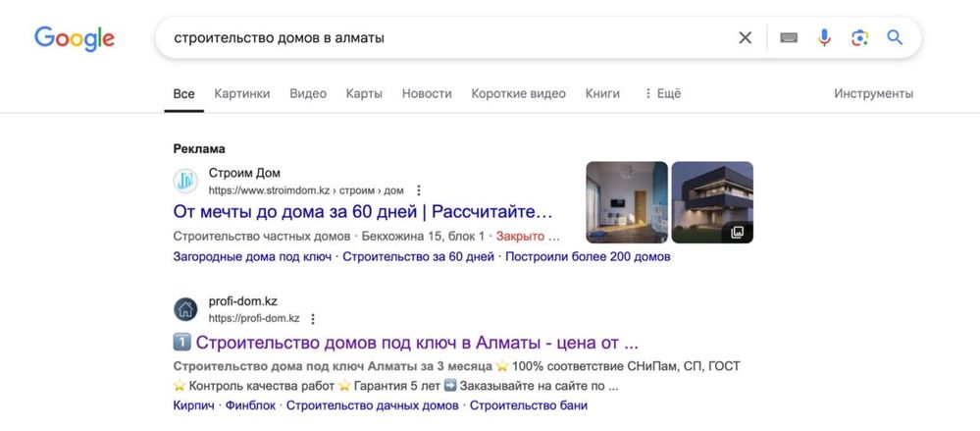Open 'Строительство за 60 дней' sitelink
The image size is (980, 431).
pos(418,256)
